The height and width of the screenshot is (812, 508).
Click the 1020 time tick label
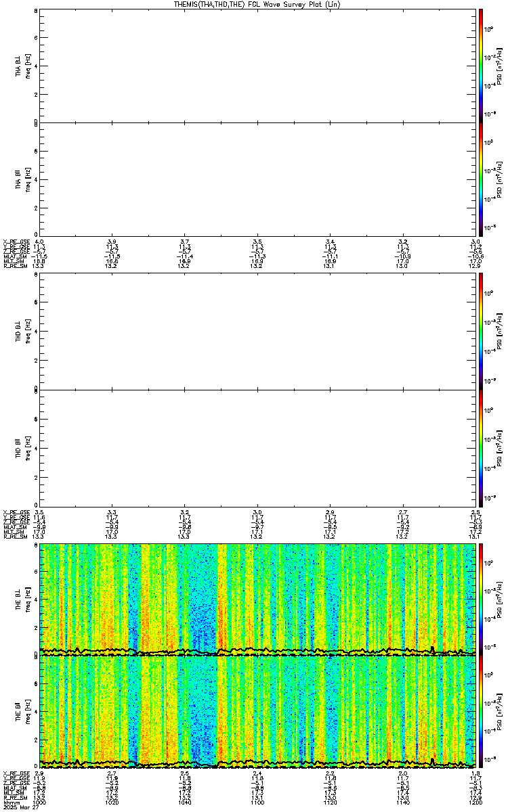pyautogui.click(x=112, y=803)
